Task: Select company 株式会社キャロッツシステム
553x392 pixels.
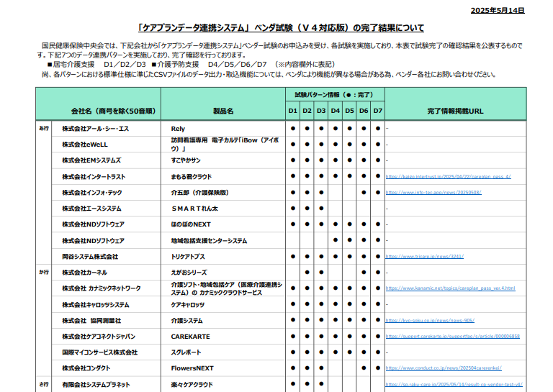Action: 95,305
